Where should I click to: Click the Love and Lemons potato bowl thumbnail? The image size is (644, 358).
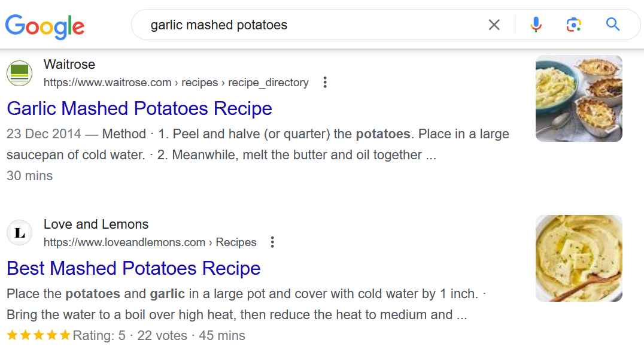(579, 258)
